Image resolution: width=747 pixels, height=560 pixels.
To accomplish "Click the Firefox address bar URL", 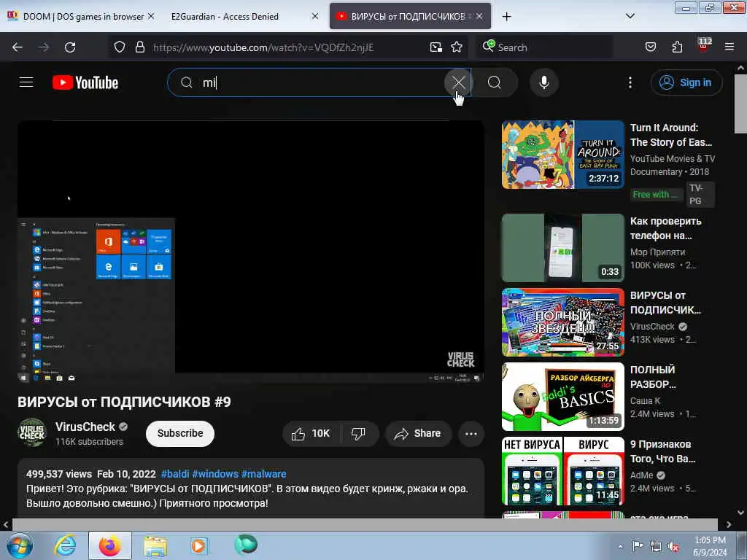I will 263,47.
